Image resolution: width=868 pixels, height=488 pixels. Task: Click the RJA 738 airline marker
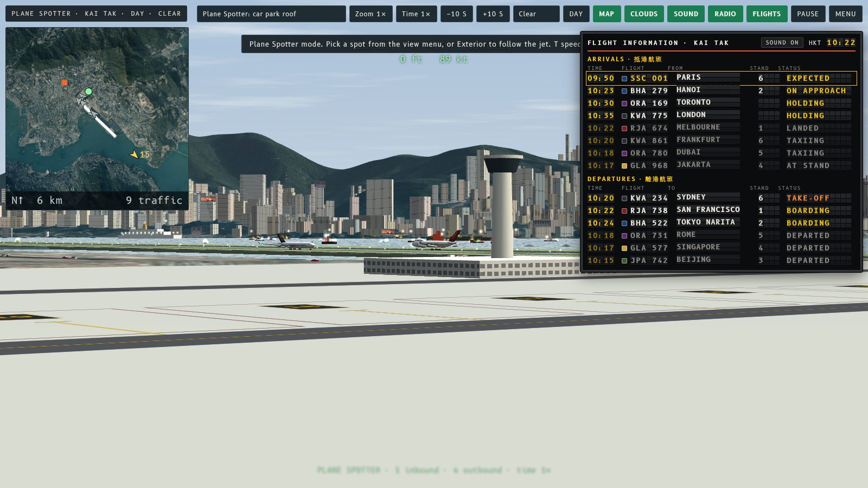tap(624, 211)
